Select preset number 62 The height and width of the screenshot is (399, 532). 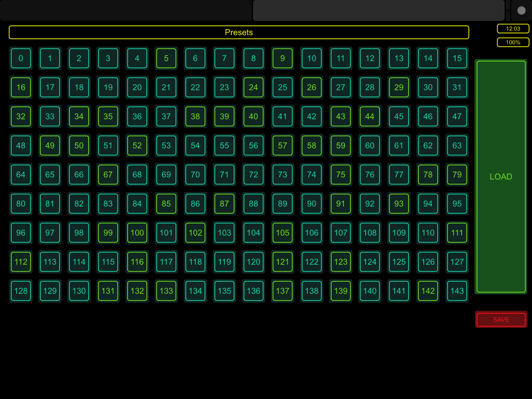pos(428,145)
